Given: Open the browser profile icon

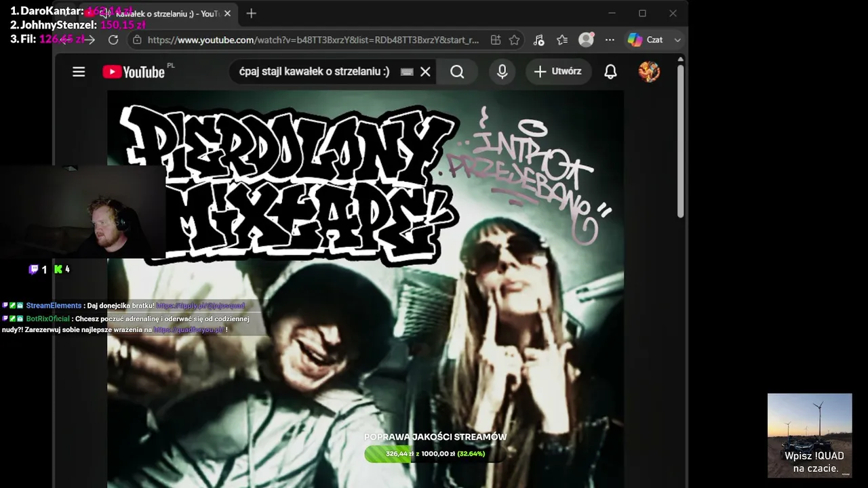Looking at the screenshot, I should pyautogui.click(x=586, y=40).
